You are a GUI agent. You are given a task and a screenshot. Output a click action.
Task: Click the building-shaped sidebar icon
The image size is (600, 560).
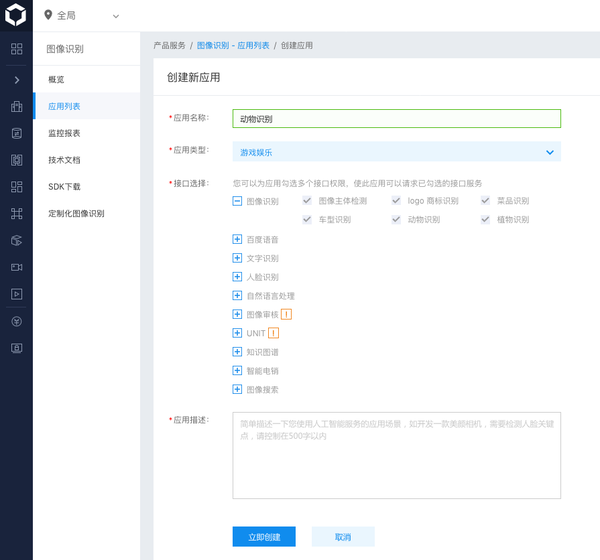[x=16, y=106]
